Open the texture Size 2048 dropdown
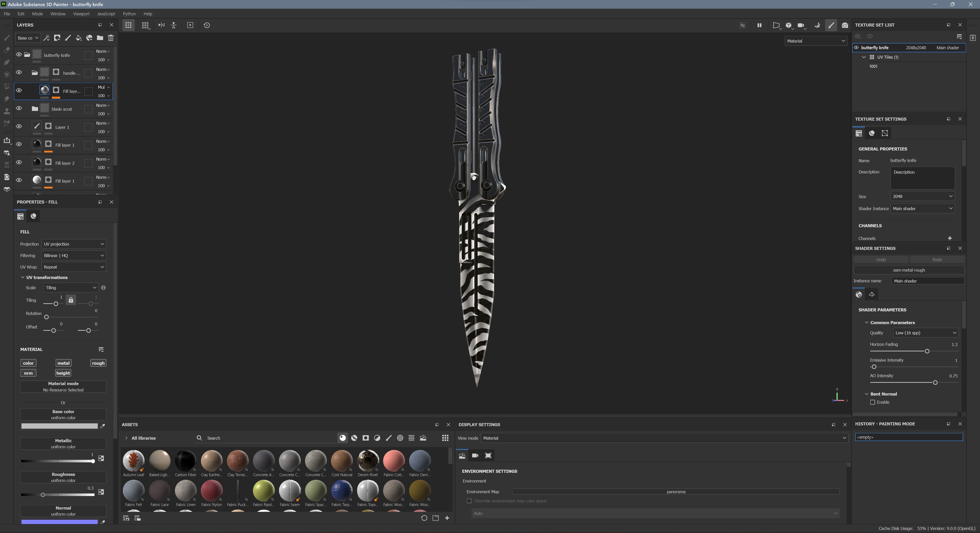This screenshot has width=980, height=533. (922, 197)
